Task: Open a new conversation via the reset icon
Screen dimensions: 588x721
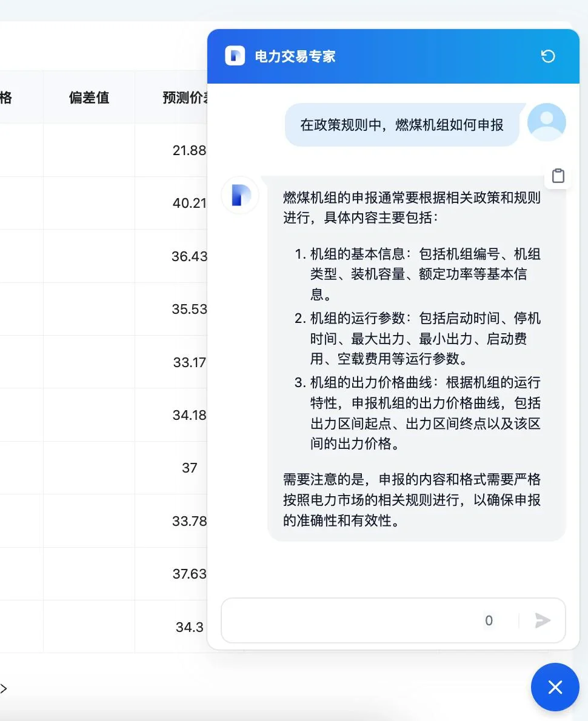Action: click(548, 56)
